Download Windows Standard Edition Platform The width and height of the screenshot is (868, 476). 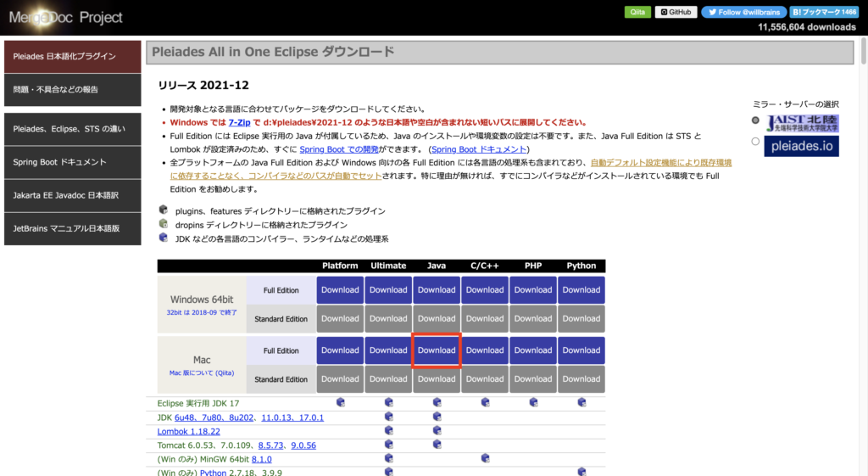[x=340, y=319]
